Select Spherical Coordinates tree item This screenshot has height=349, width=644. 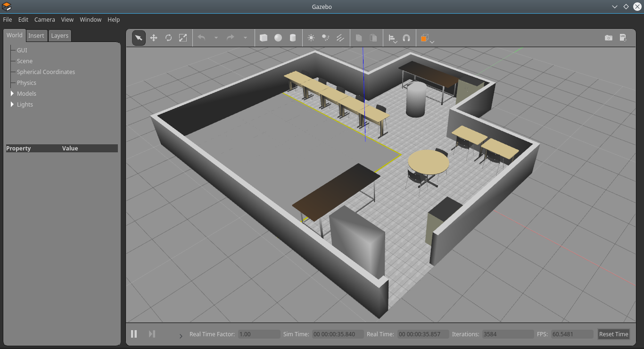pos(46,72)
